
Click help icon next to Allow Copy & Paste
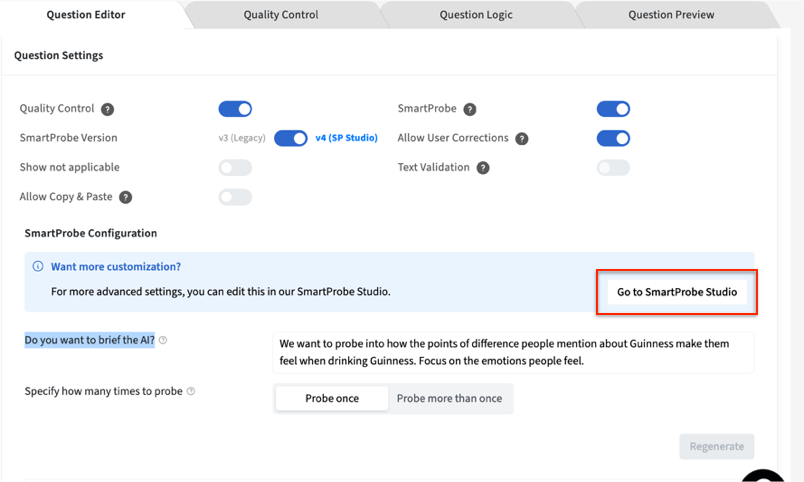click(x=126, y=198)
